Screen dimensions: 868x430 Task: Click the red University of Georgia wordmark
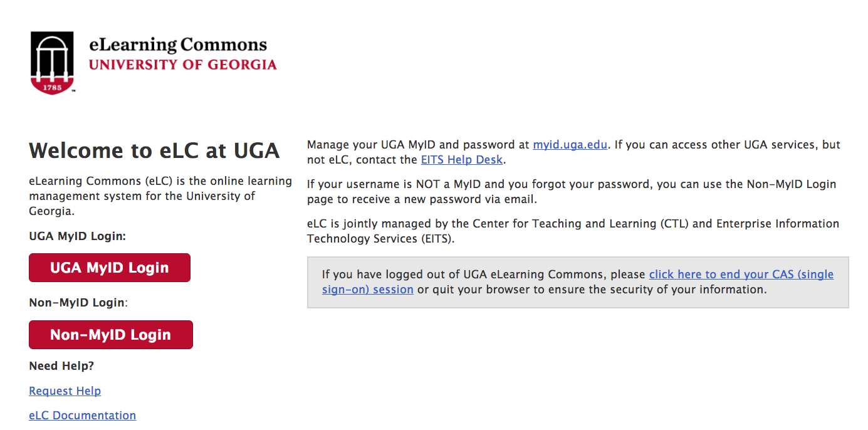[x=182, y=65]
